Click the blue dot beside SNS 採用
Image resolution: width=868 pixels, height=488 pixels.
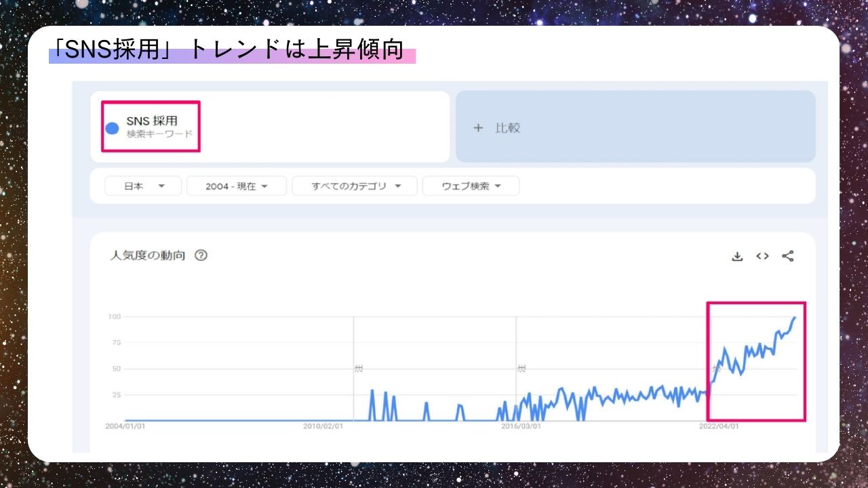pyautogui.click(x=113, y=127)
